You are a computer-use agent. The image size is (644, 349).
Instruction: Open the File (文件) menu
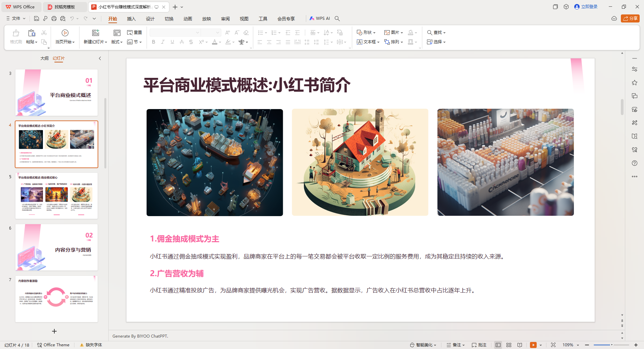tap(16, 18)
